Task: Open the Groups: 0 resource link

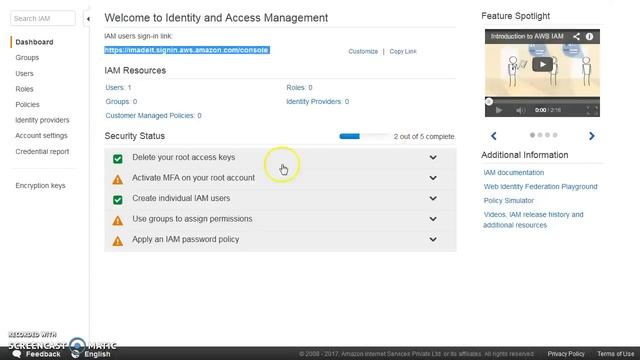Action: click(121, 101)
